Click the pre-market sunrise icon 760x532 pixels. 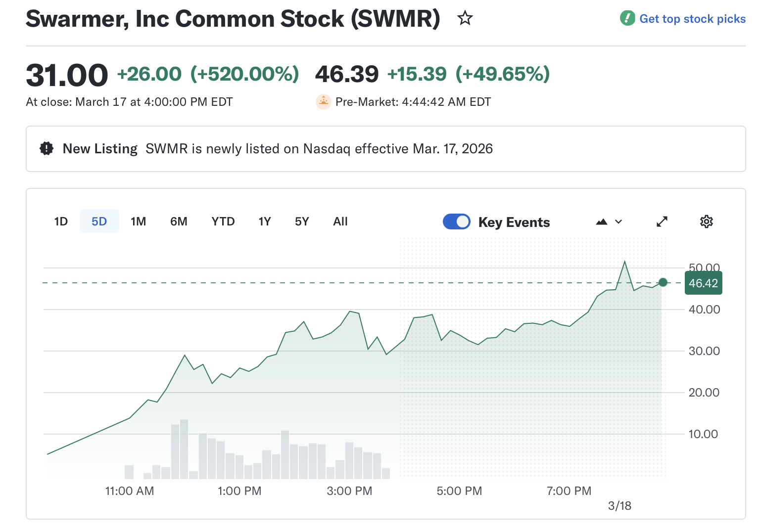click(x=324, y=102)
